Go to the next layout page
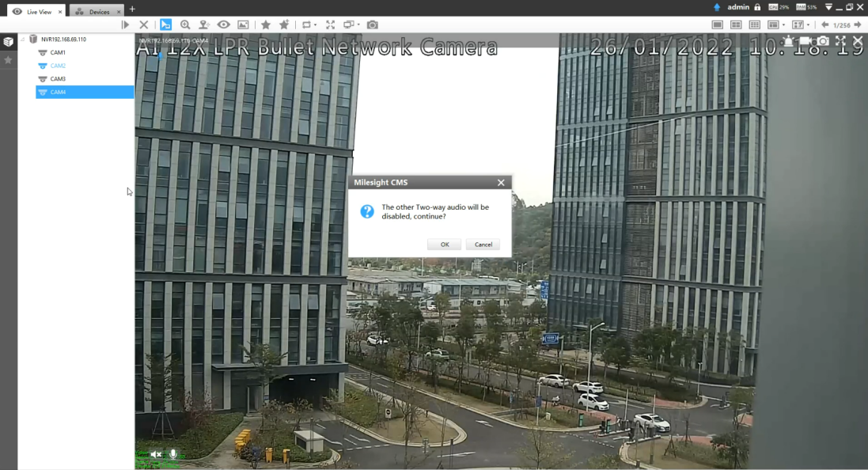Image resolution: width=868 pixels, height=470 pixels. [x=858, y=25]
